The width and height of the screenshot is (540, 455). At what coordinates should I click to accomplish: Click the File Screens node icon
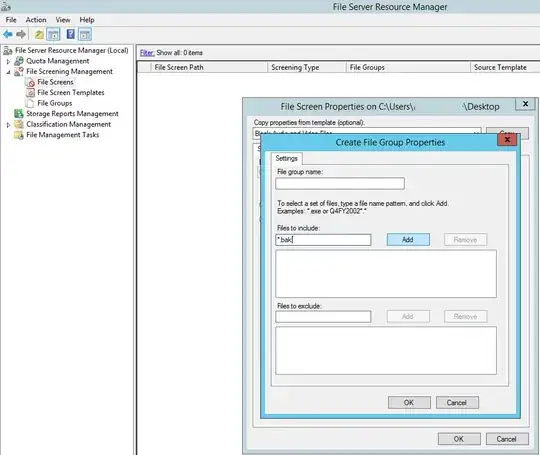(31, 82)
